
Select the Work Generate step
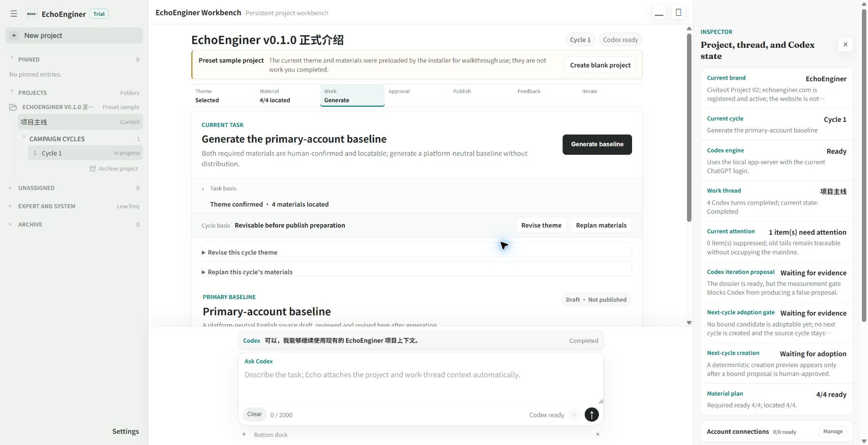click(352, 96)
